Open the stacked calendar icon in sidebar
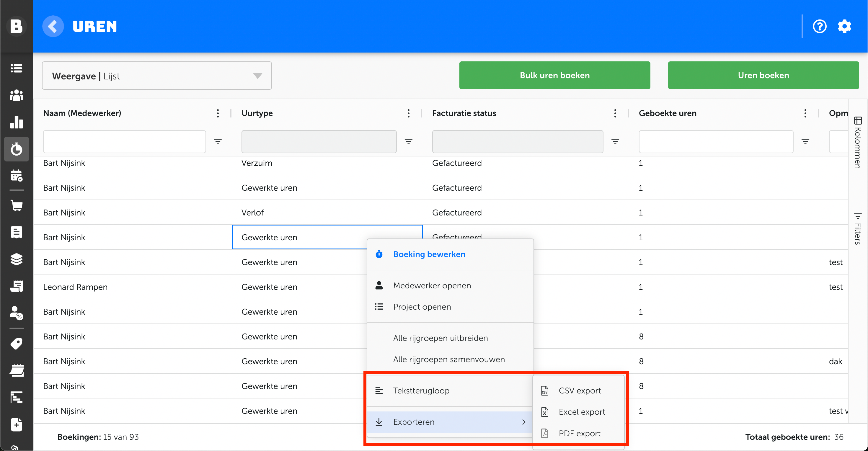868x451 pixels. pyautogui.click(x=16, y=370)
